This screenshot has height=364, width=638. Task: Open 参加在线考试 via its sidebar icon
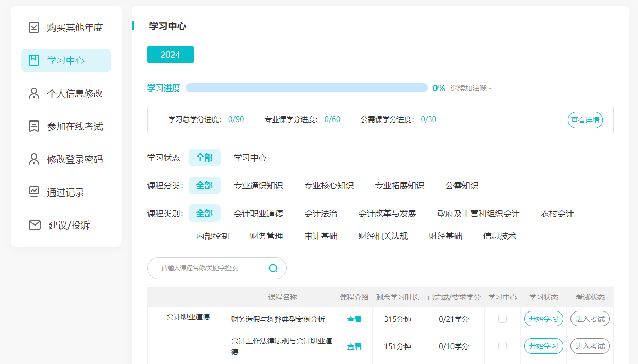(34, 126)
